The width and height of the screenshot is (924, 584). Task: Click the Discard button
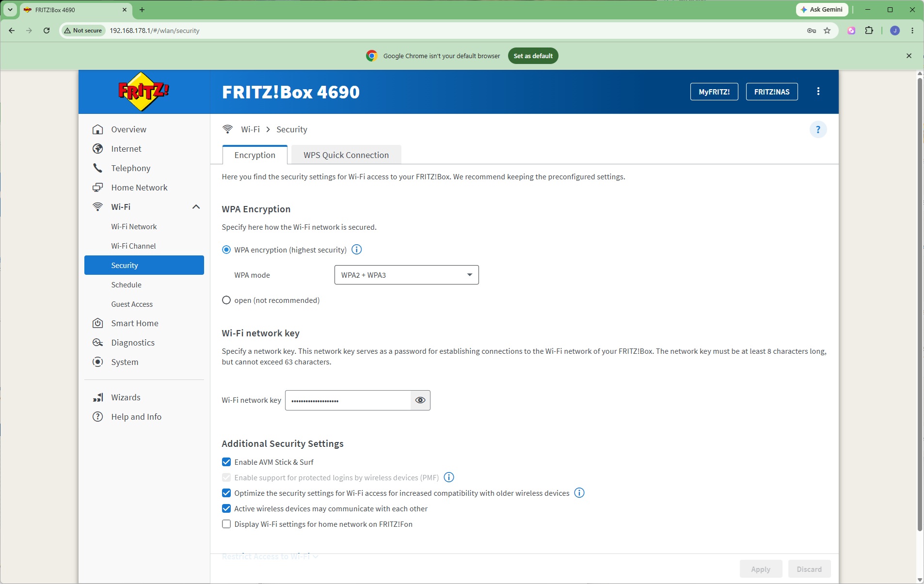[x=809, y=569]
